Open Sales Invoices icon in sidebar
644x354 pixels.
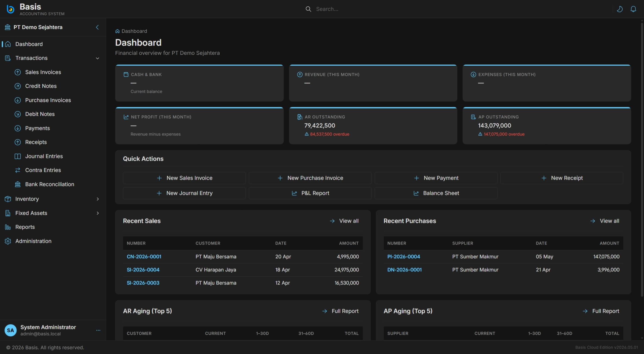pos(18,72)
